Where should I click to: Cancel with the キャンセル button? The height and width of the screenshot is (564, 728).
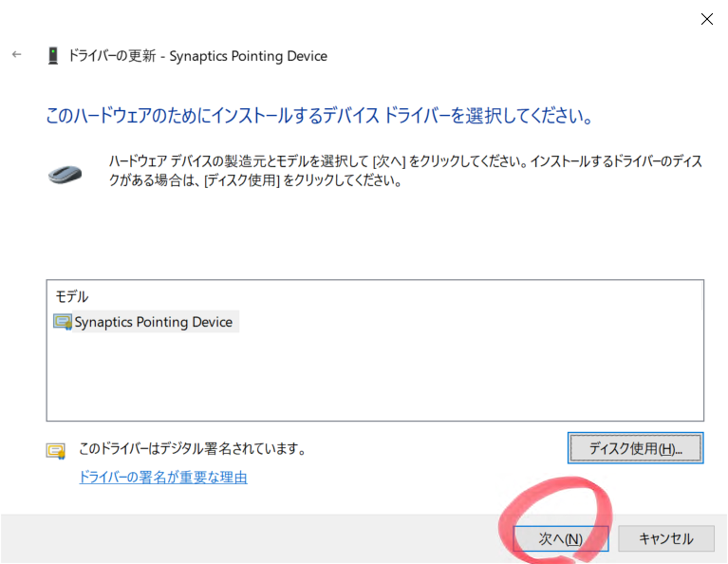tap(665, 538)
